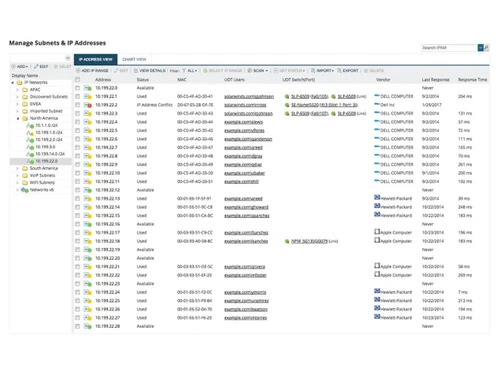This screenshot has width=500, height=375.
Task: Click the magnifier search icon beside Search IPAM
Action: 487,48
